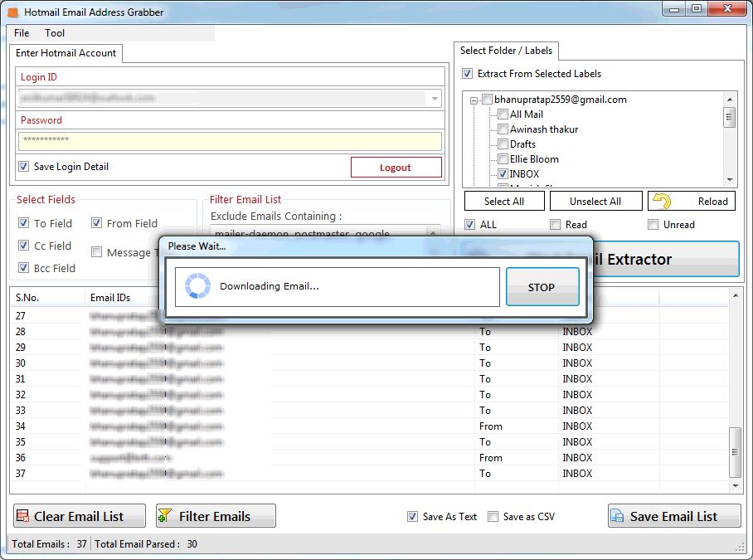Screen dimensions: 753x560
Task: Toggle the Cc Field checkbox
Action: click(x=23, y=246)
